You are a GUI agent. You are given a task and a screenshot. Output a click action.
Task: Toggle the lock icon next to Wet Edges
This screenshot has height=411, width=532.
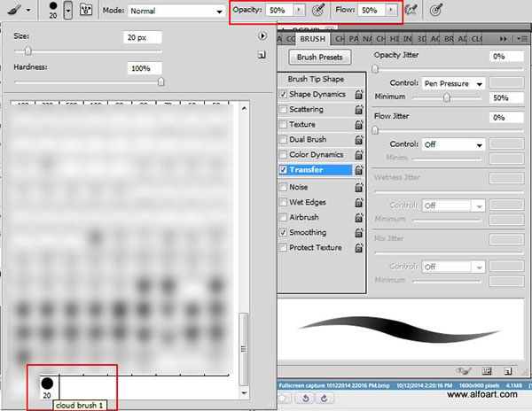click(359, 202)
